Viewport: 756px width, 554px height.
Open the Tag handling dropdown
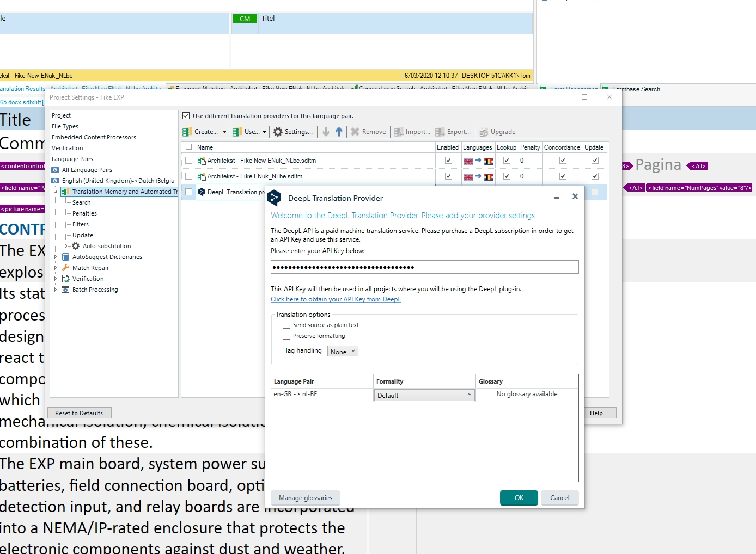pyautogui.click(x=342, y=351)
